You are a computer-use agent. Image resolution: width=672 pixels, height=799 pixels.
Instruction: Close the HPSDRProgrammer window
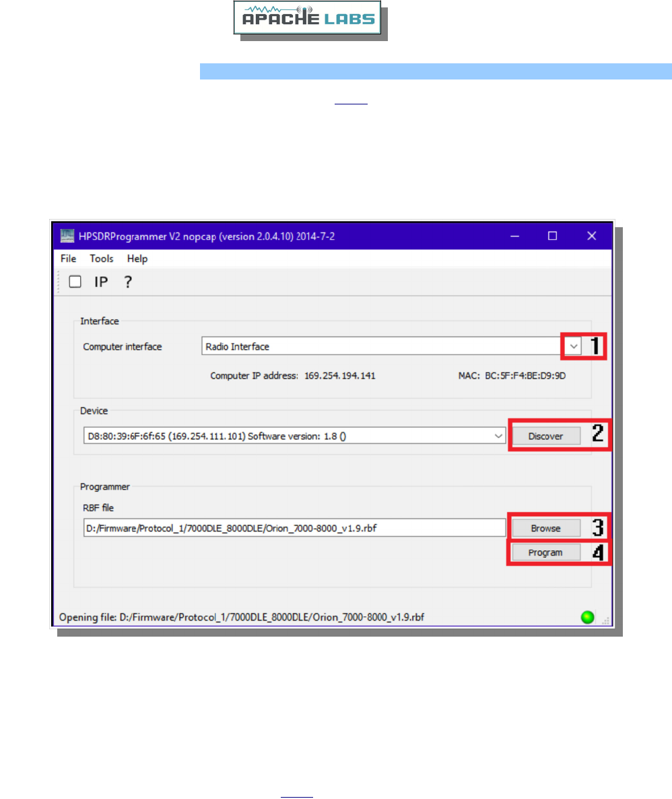pos(591,236)
